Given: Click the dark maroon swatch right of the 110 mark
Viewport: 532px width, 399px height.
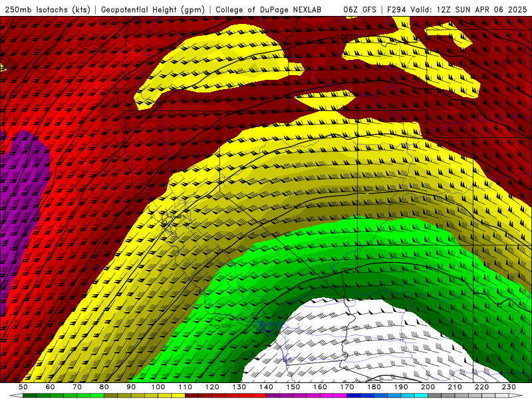Looking at the screenshot, I should click(x=192, y=396).
